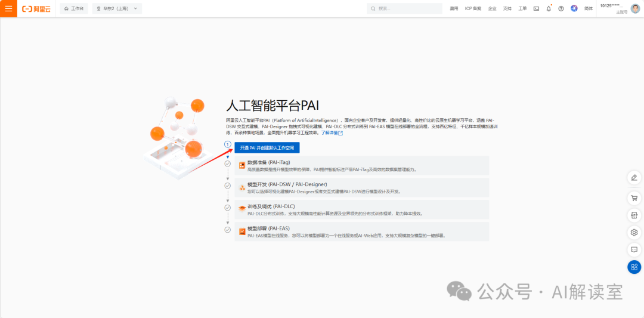Click the check circle beside 训练及调优
The width and height of the screenshot is (644, 318).
coord(228,208)
